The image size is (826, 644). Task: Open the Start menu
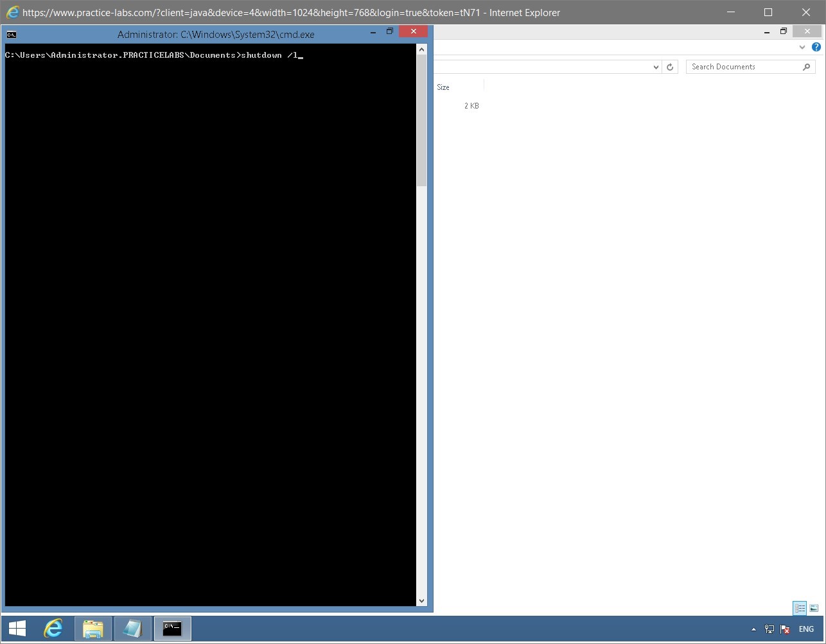coord(16,629)
